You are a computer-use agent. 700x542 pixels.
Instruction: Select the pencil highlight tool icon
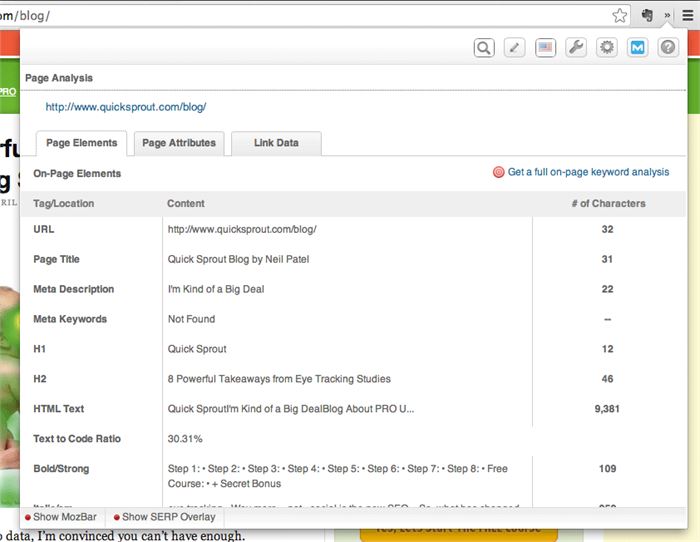[x=514, y=47]
